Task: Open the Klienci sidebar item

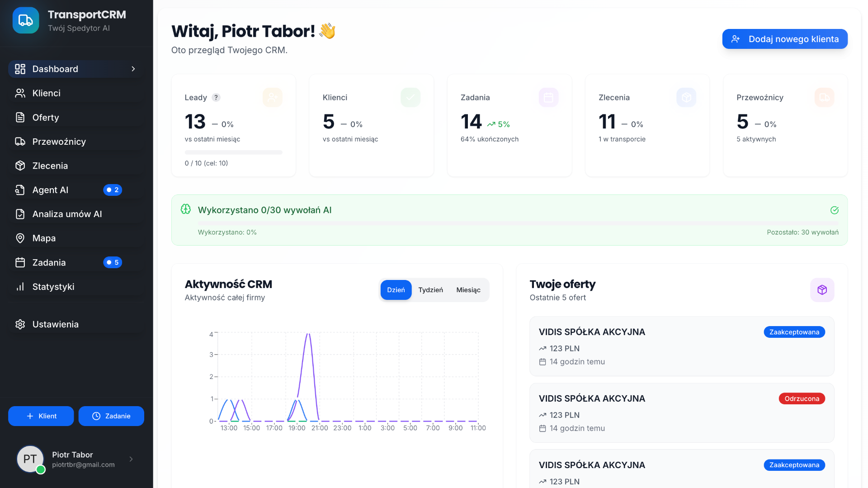Action: point(75,93)
